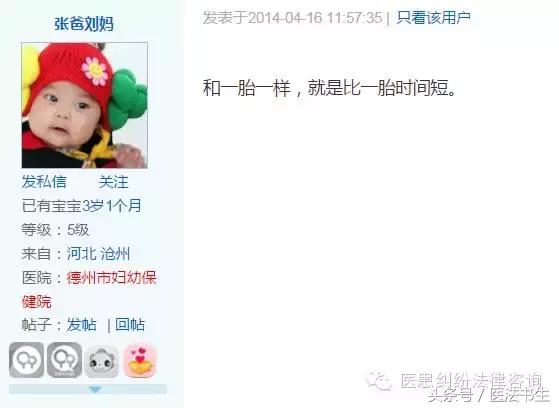View this user's 发帖 posts
The image size is (559, 408).
(82, 325)
